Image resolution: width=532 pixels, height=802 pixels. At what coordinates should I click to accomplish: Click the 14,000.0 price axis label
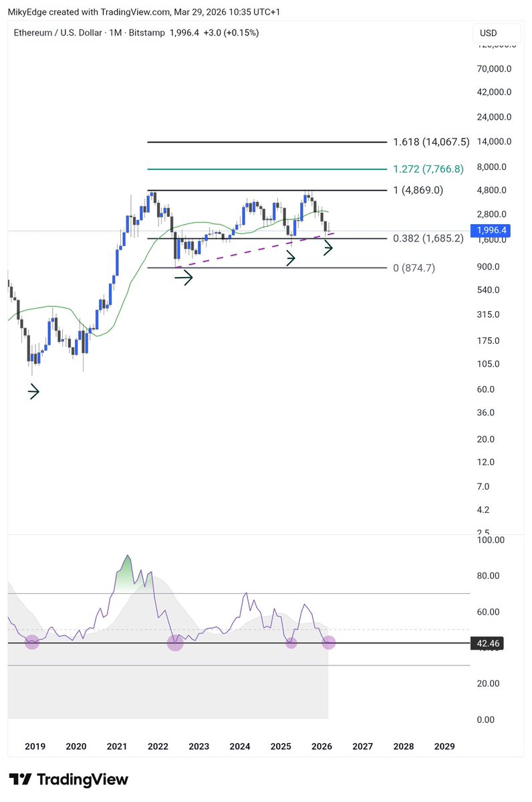(494, 142)
